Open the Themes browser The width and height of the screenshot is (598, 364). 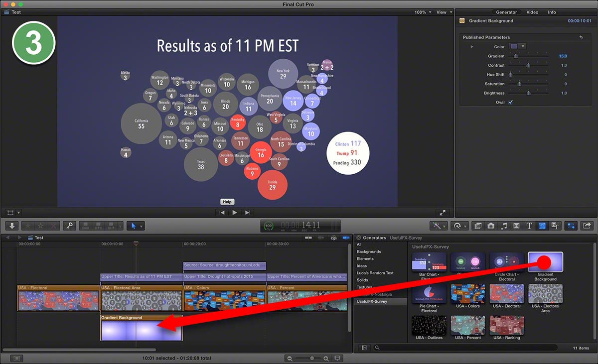(x=555, y=226)
